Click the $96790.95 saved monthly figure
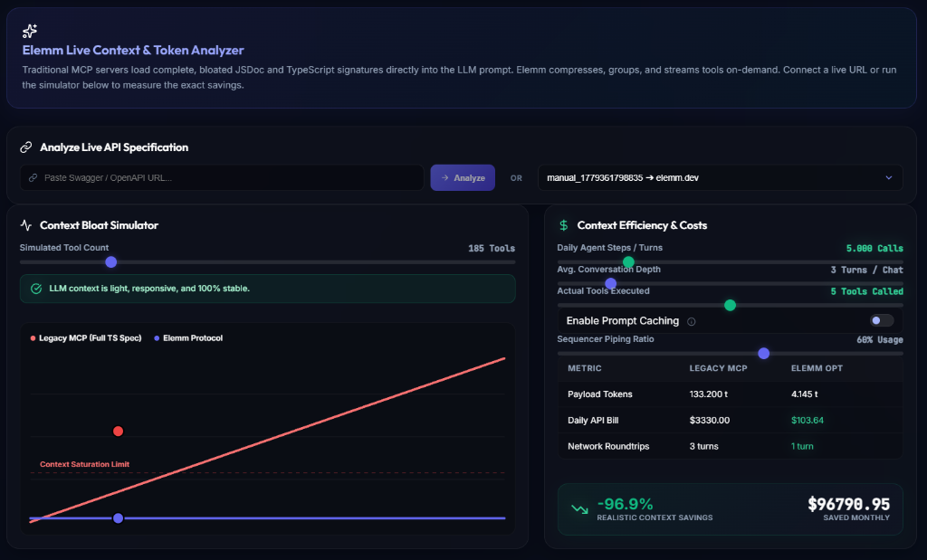927x560 pixels. [x=848, y=504]
